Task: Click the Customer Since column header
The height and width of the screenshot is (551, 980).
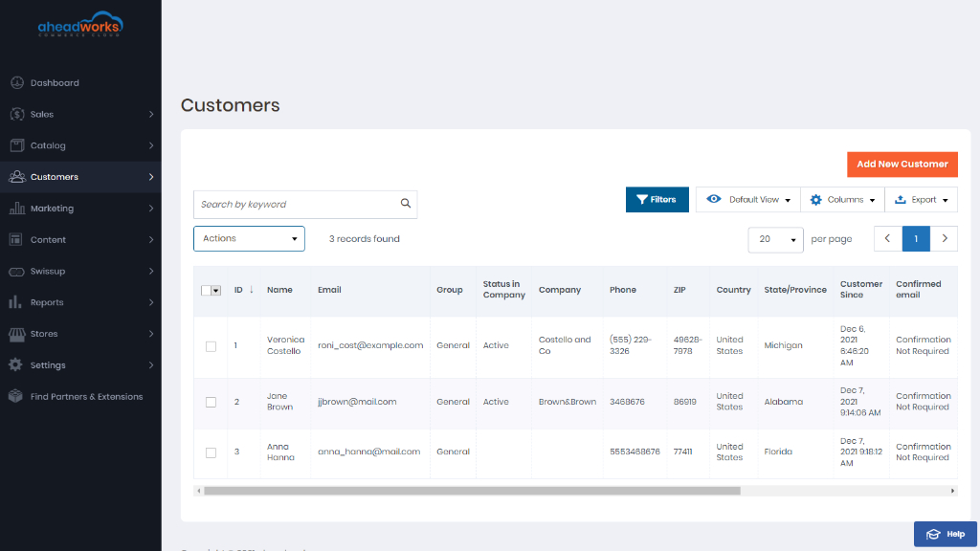Action: (x=861, y=289)
